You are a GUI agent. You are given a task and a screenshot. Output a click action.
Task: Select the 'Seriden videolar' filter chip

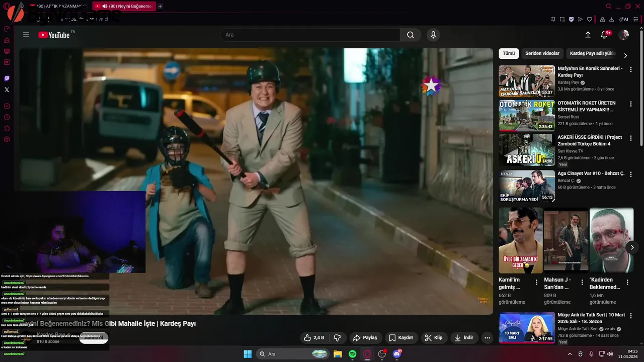coord(542,53)
